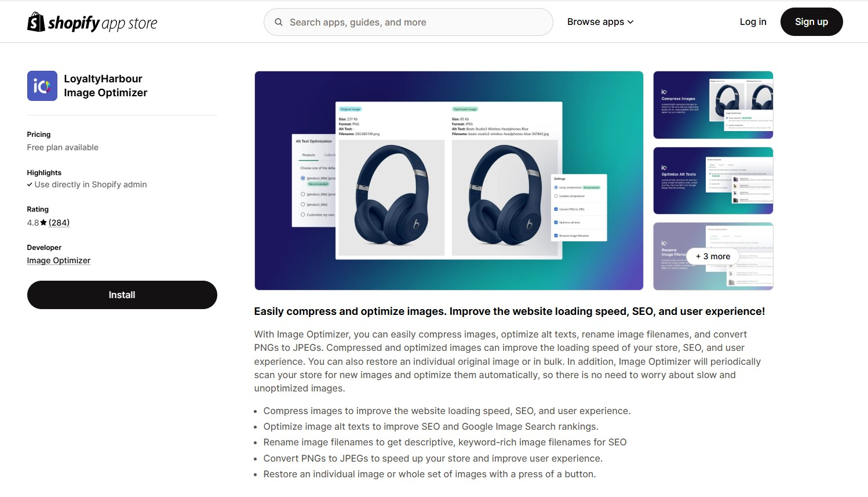The image size is (868, 497).
Task: Open the Optimize Alt Texts thumbnail
Action: coord(713,180)
